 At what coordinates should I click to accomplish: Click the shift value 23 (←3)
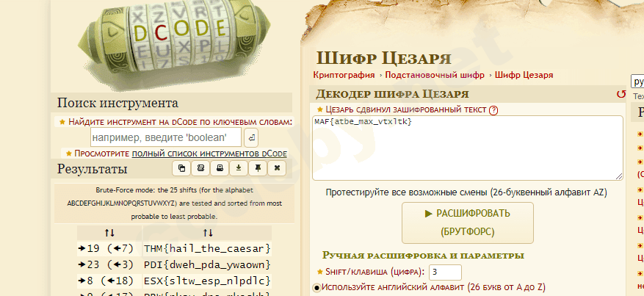tap(106, 264)
